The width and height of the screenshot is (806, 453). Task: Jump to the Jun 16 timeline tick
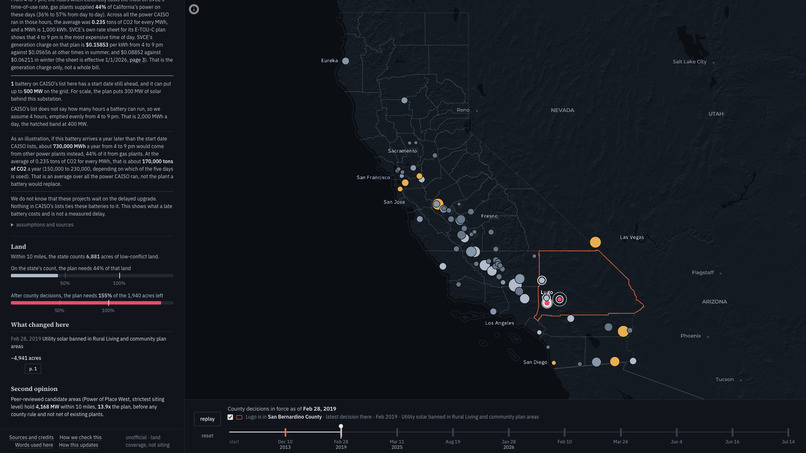click(732, 433)
